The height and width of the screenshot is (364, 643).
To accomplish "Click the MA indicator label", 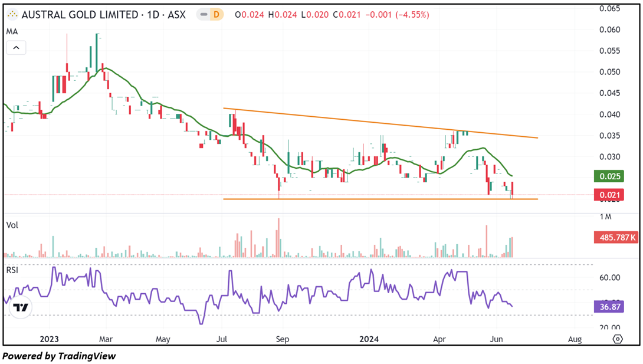I will 12,32.
